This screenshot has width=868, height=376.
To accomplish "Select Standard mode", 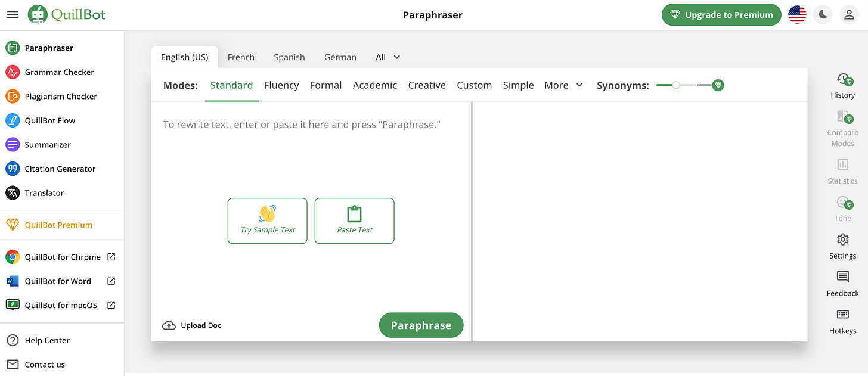I will [x=231, y=85].
